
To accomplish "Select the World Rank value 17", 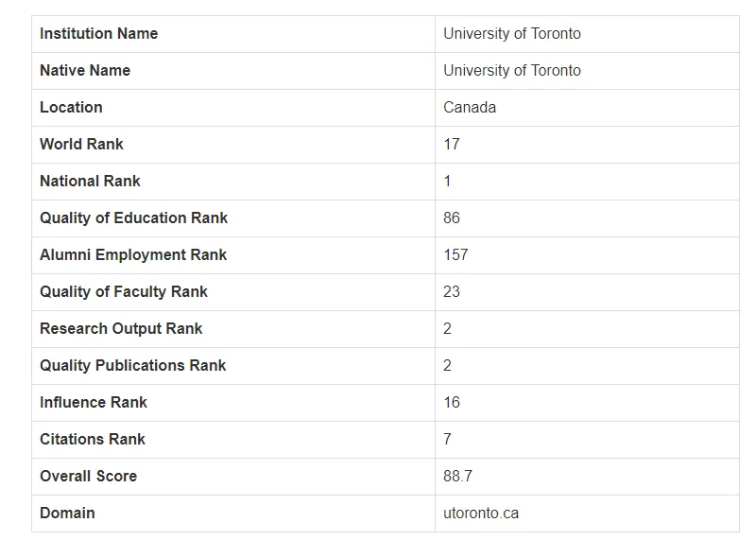I will pyautogui.click(x=452, y=145).
